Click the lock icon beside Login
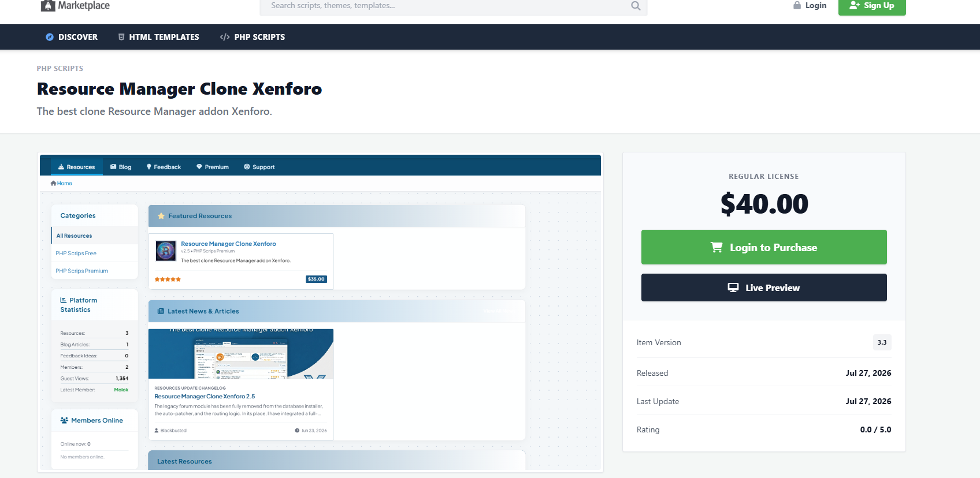The height and width of the screenshot is (478, 980). pyautogui.click(x=797, y=5)
